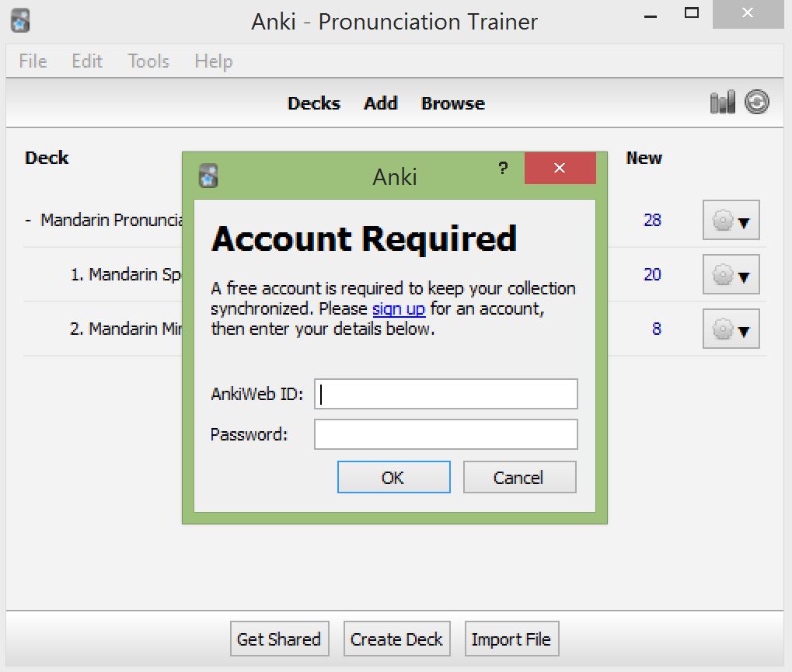
Task: Close the Account Required dialog with red X
Action: [x=560, y=169]
